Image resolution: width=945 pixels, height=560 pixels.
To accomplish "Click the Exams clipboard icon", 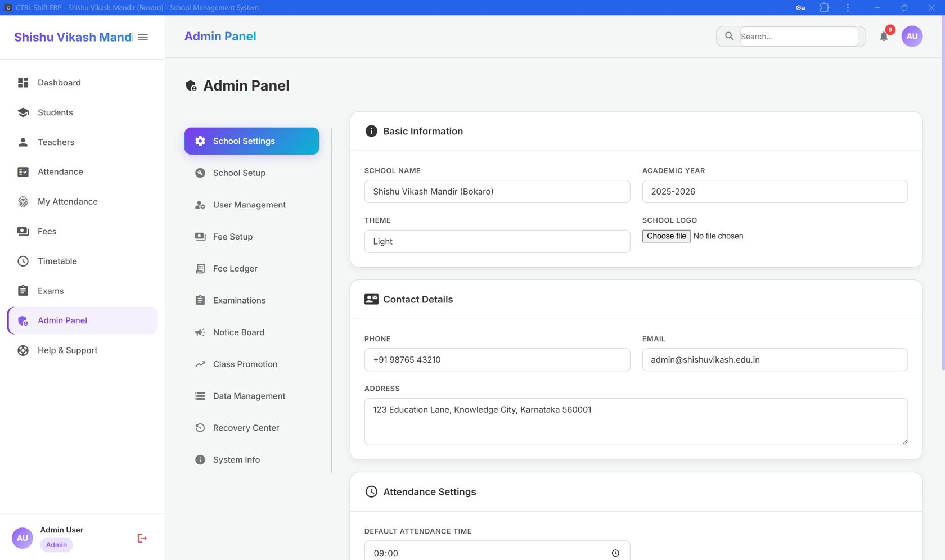I will point(23,291).
